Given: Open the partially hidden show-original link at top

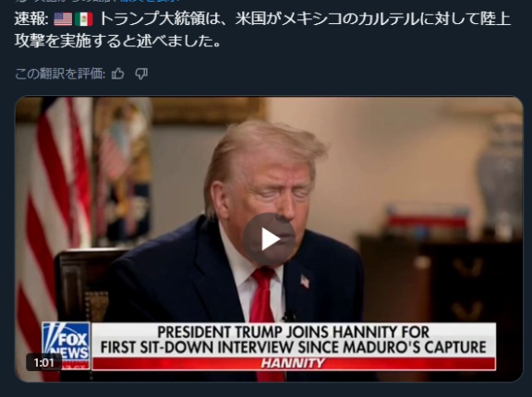Looking at the screenshot, I should click(150, 1).
